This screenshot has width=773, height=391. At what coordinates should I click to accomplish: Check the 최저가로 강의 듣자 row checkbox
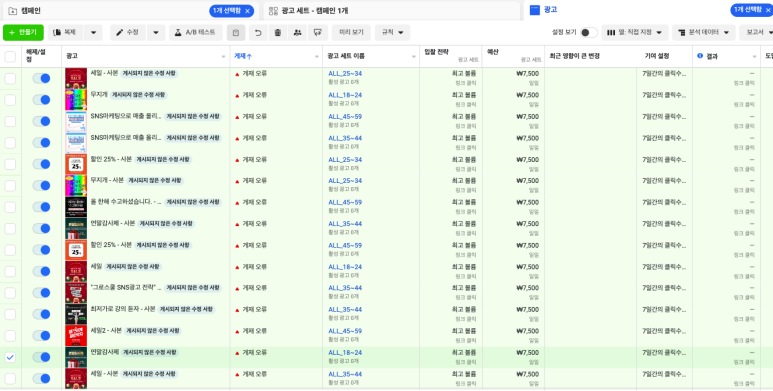tap(10, 314)
